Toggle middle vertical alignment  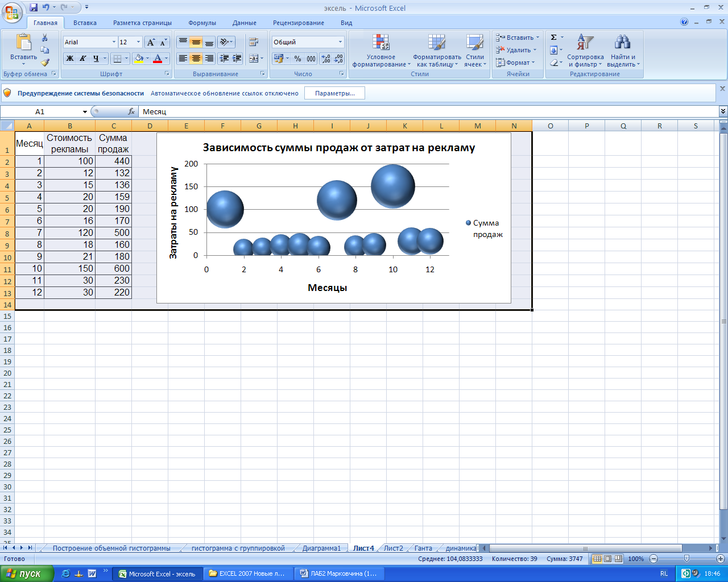196,42
